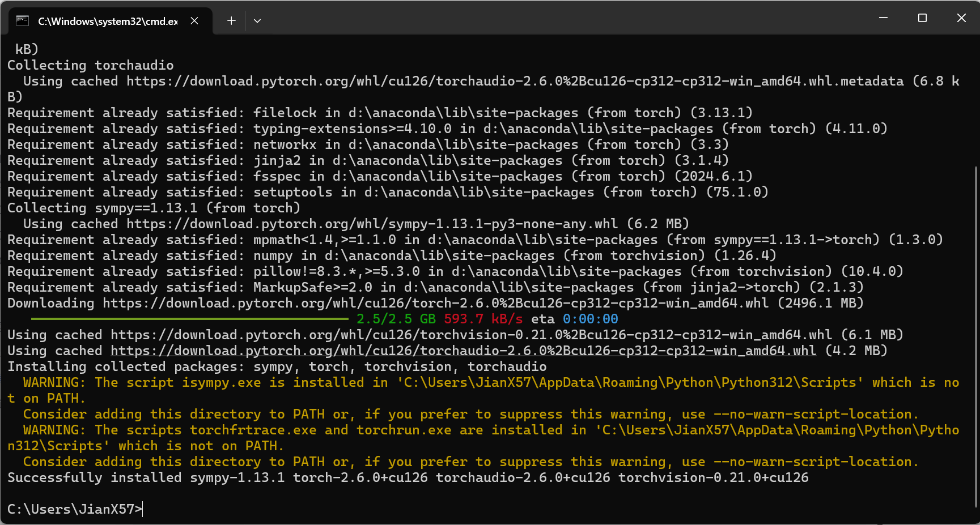Click the 'Collecting sympy==1.13.1' line
This screenshot has width=980, height=525.
coord(154,208)
